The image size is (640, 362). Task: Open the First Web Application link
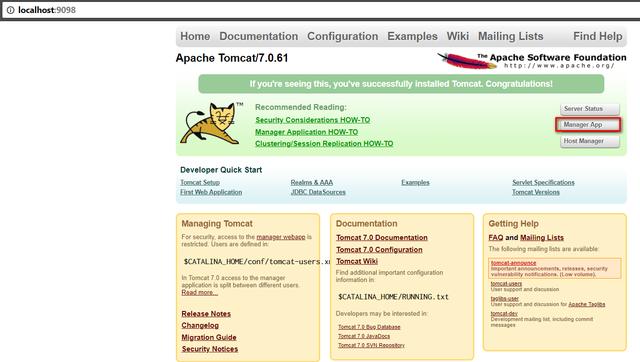(211, 192)
